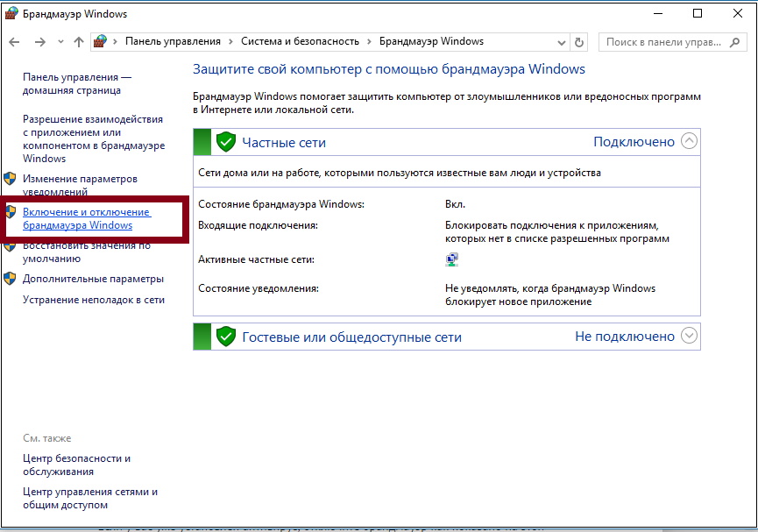Image resolution: width=758 pixels, height=532 pixels.
Task: Click Восстановить значения по умолчанию link
Action: click(x=86, y=252)
